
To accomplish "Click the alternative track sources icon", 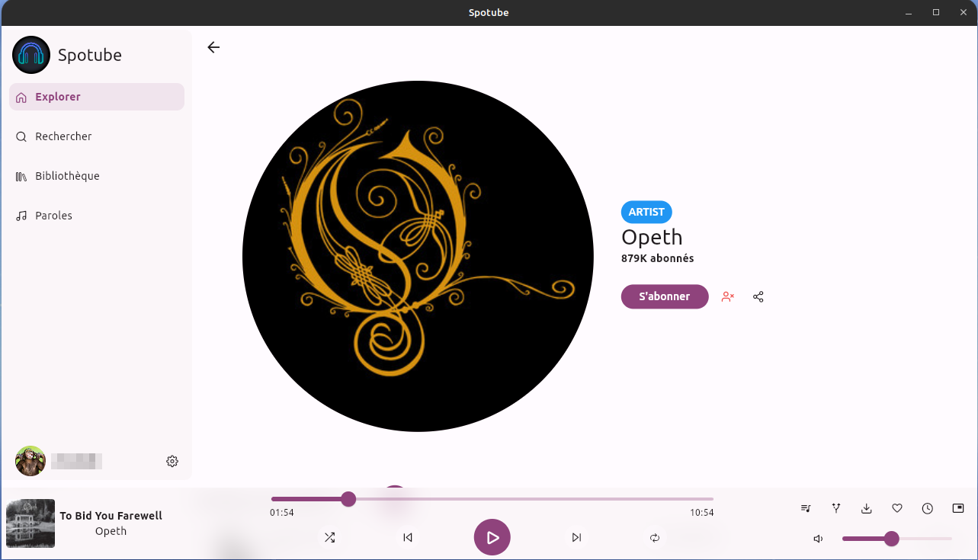I will coord(836,508).
